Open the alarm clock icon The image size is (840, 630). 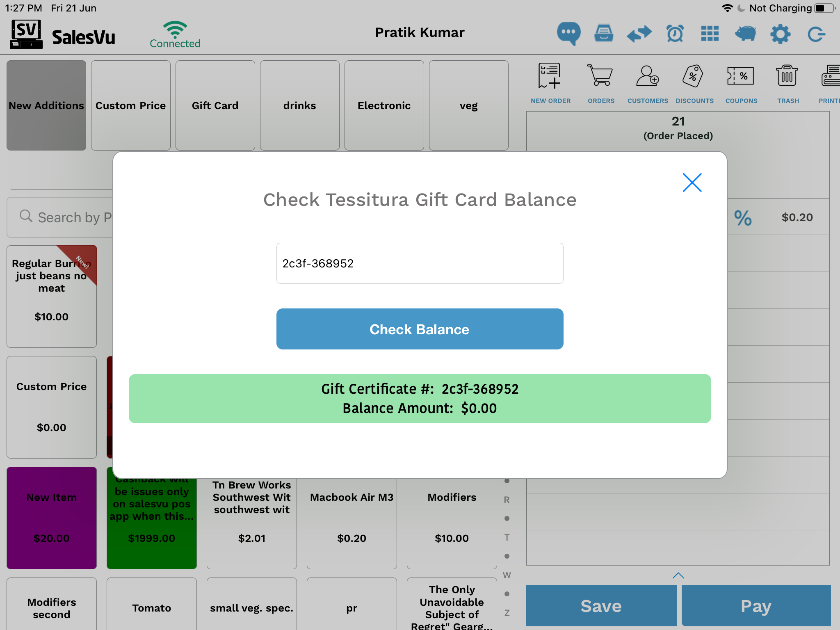click(x=675, y=34)
